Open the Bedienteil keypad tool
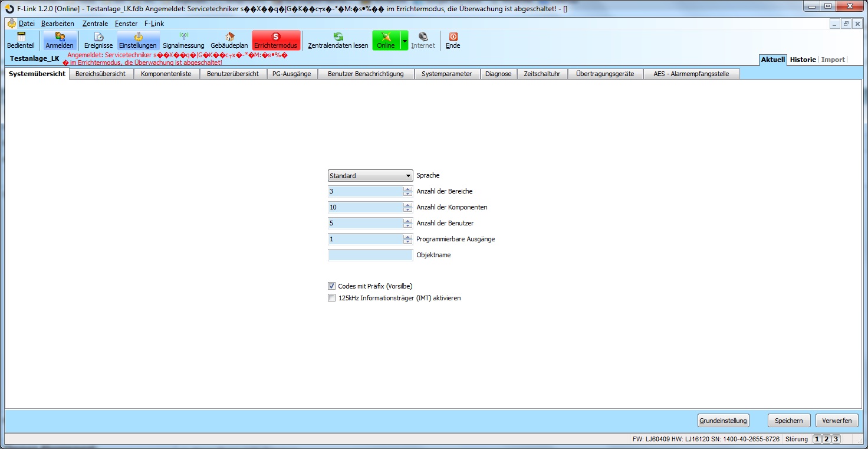The image size is (868, 449). click(21, 40)
